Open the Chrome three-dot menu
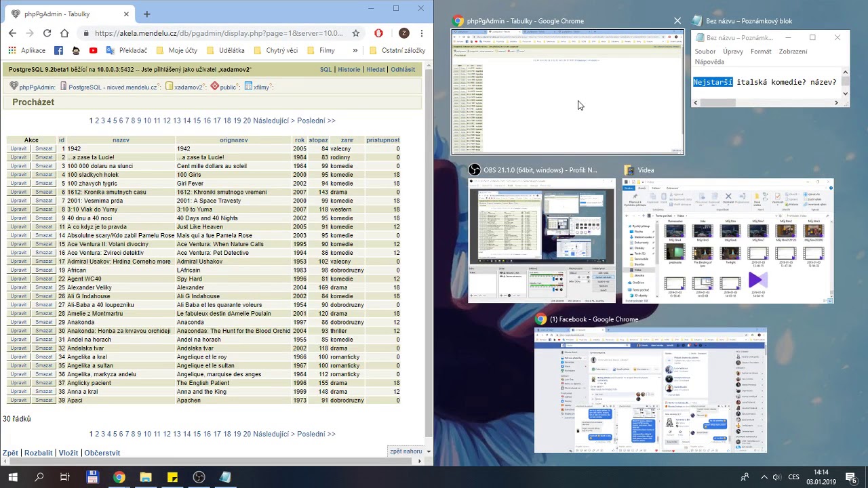 coord(422,33)
